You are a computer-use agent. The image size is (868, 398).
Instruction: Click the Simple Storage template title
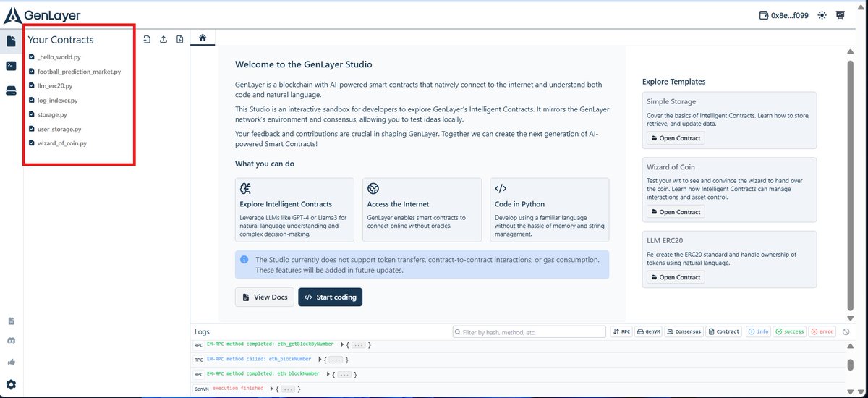[x=671, y=101]
